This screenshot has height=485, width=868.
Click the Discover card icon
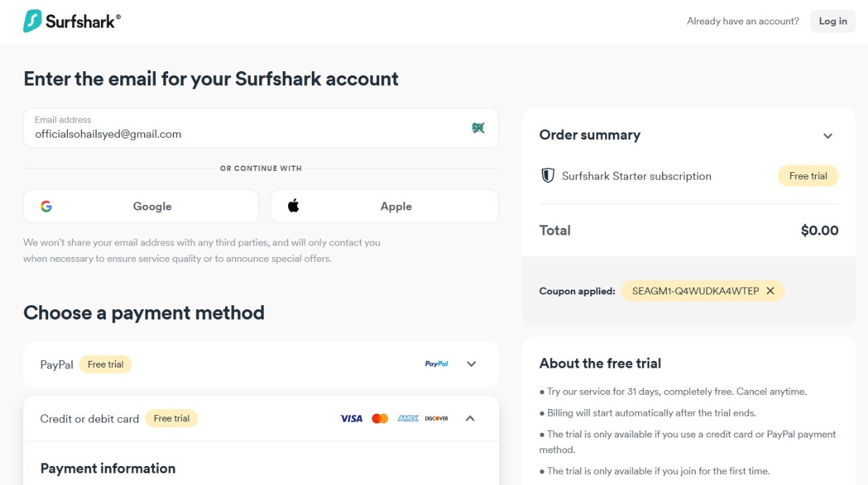(435, 418)
